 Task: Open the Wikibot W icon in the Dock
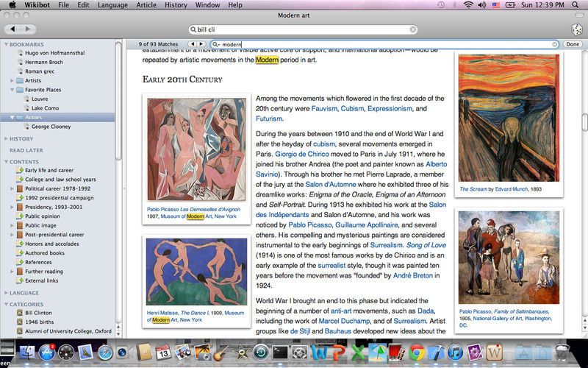(495, 353)
